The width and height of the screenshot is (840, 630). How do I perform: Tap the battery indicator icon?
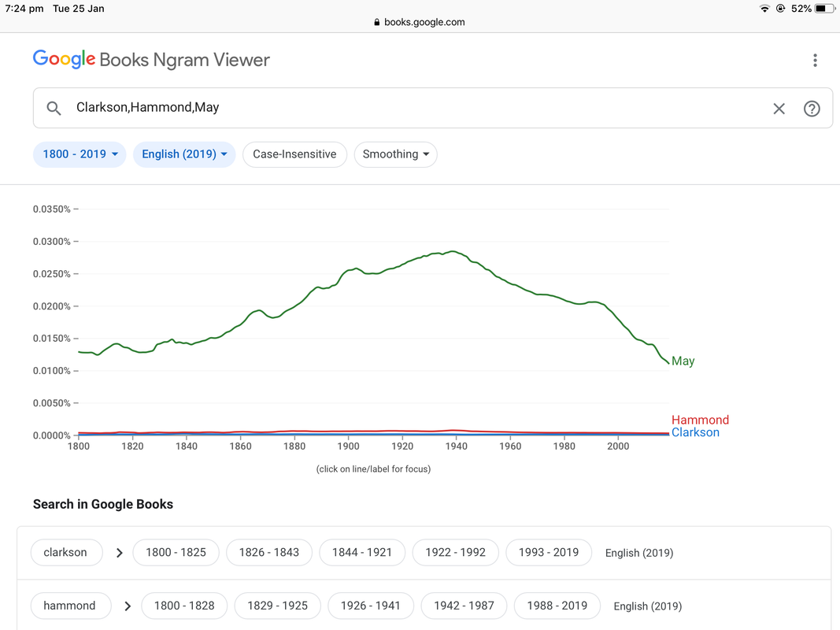click(x=824, y=8)
